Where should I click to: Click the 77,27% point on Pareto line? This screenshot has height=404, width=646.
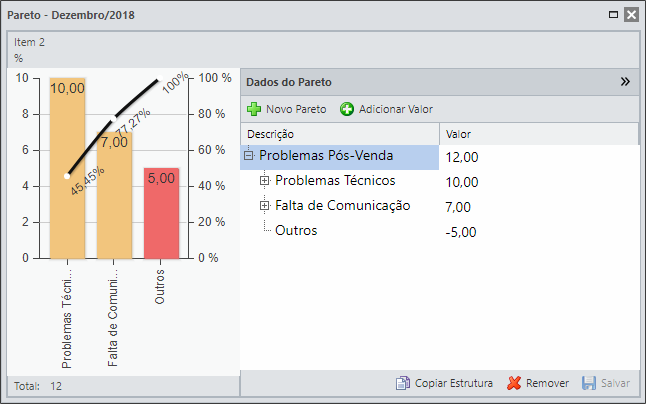(x=113, y=119)
